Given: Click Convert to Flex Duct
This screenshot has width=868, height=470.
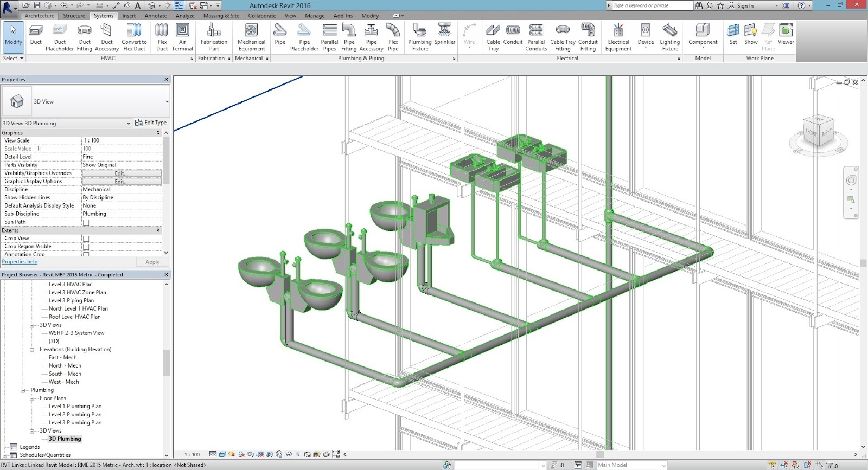Looking at the screenshot, I should point(134,37).
